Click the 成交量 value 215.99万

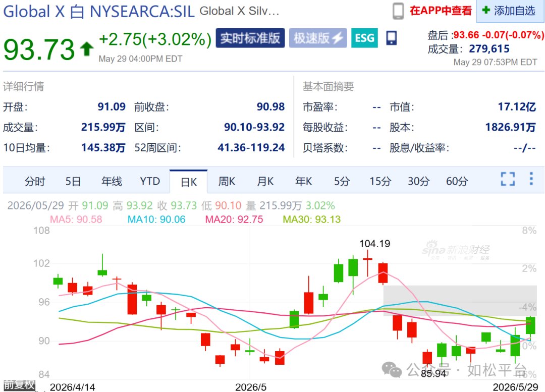[103, 127]
